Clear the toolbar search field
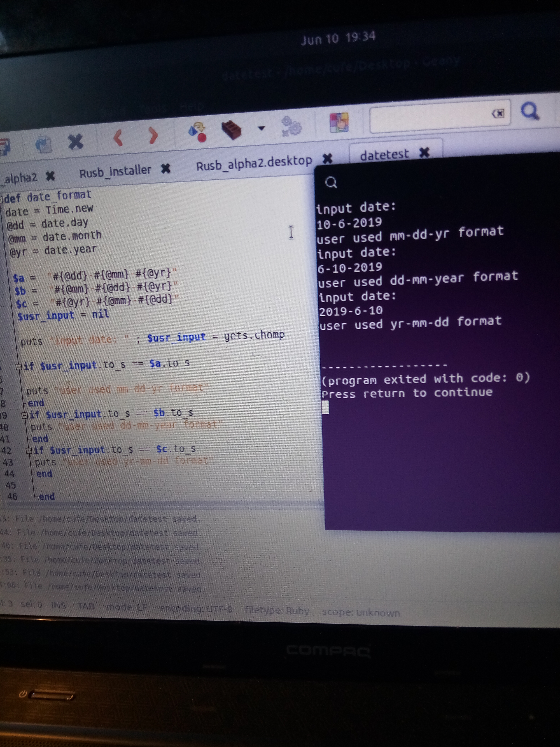This screenshot has height=747, width=560. pyautogui.click(x=499, y=114)
